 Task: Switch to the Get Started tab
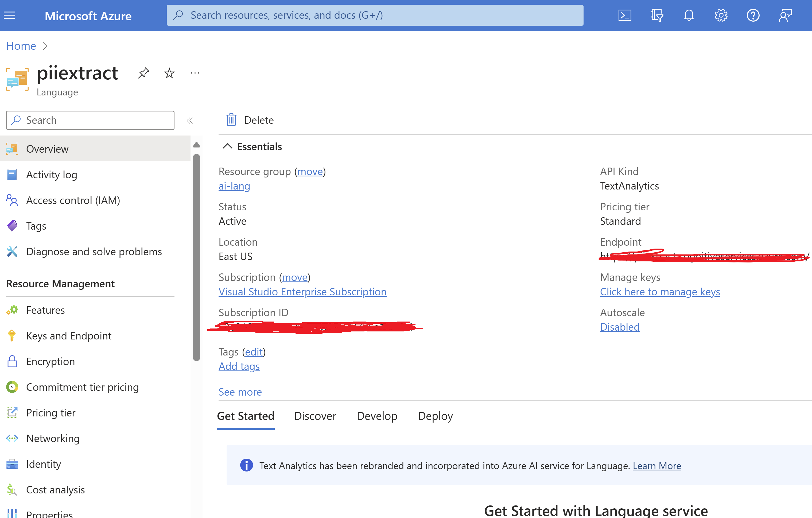(246, 416)
